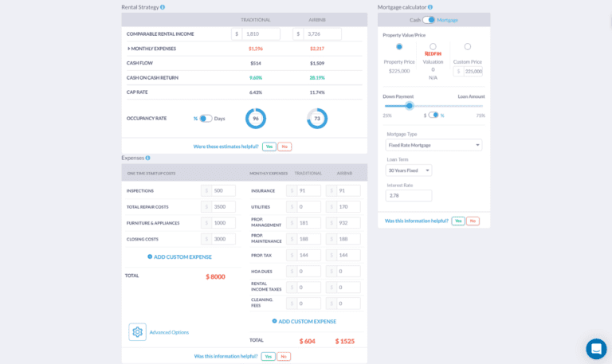Click Yes for rental estimates helpful
This screenshot has width=612, height=364.
click(269, 147)
